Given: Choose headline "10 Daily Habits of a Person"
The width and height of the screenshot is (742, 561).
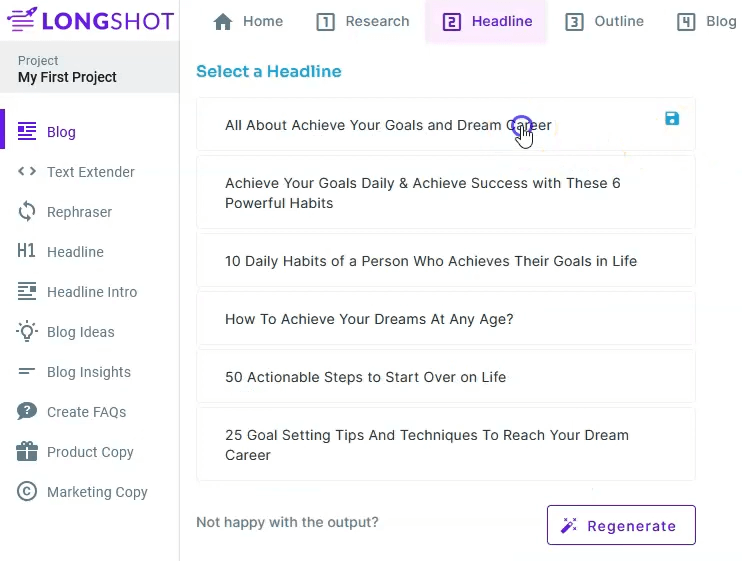Looking at the screenshot, I should click(446, 261).
